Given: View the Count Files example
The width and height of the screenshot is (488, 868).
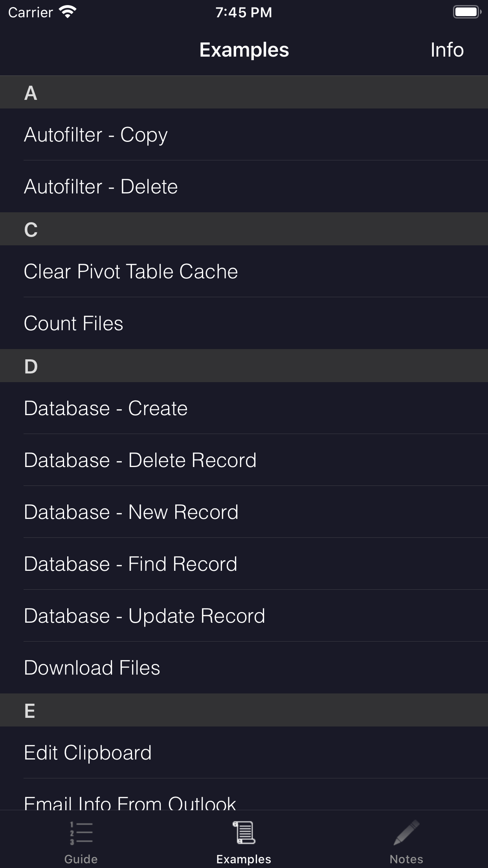Looking at the screenshot, I should (x=244, y=324).
